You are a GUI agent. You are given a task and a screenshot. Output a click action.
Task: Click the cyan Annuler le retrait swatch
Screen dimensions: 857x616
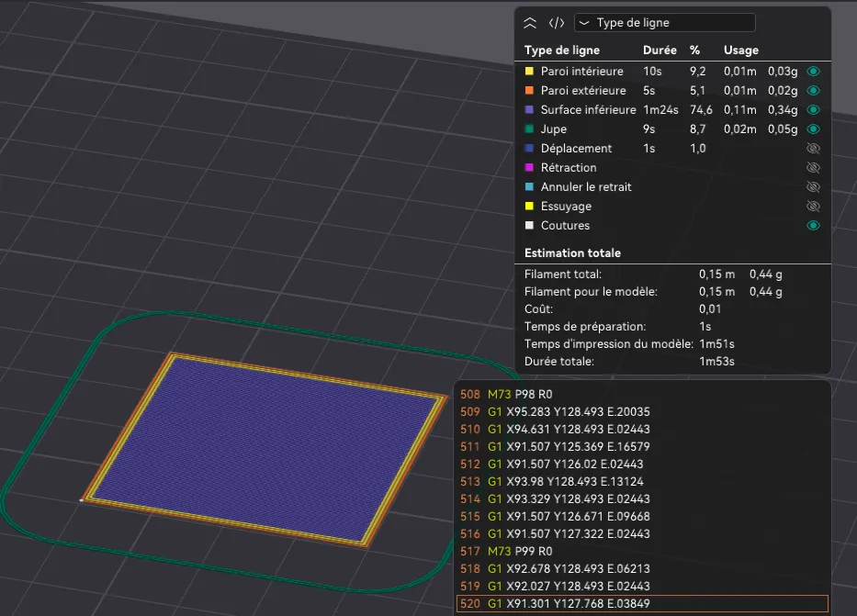pos(529,186)
